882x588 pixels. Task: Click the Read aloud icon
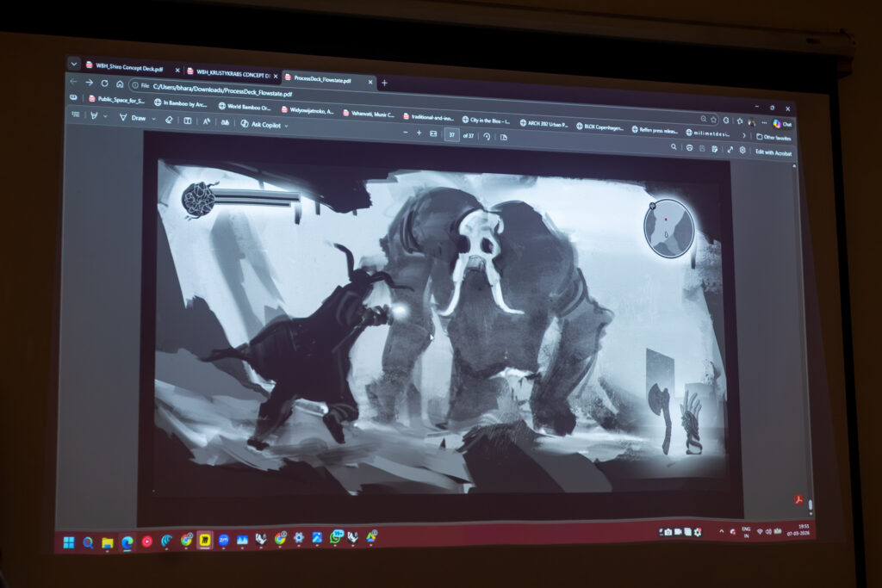tap(206, 121)
